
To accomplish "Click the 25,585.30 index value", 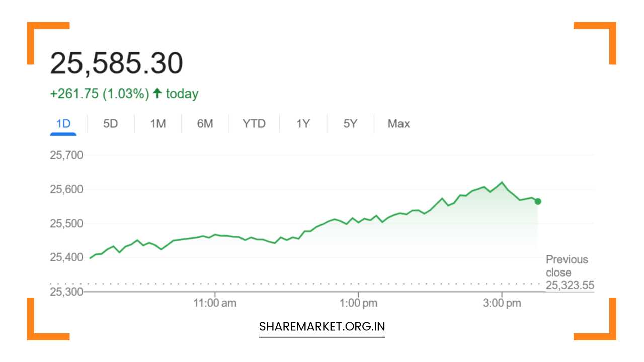I will [116, 64].
